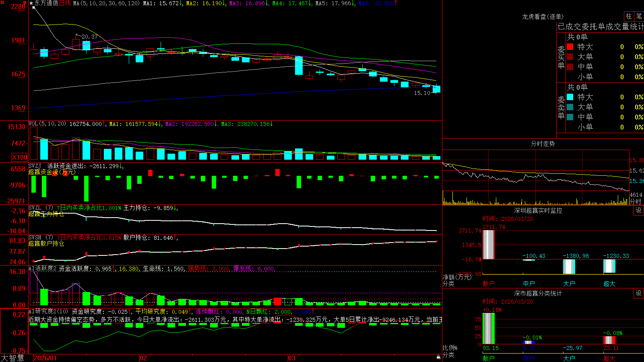Click the 超大 category in the real-time monitor
This screenshot has height=362, width=644.
609,284
